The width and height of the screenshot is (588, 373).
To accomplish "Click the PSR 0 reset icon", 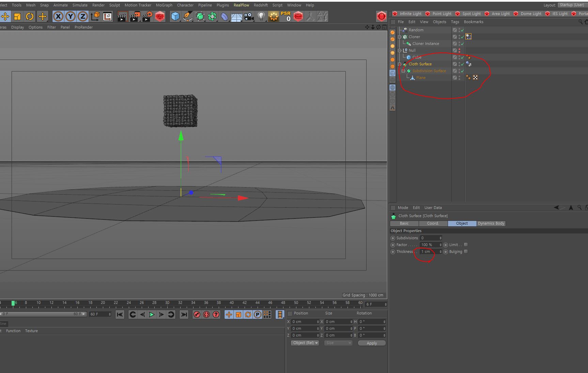I will click(286, 16).
